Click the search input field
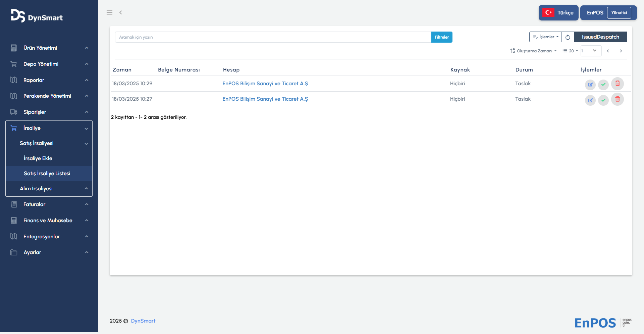 (x=273, y=37)
